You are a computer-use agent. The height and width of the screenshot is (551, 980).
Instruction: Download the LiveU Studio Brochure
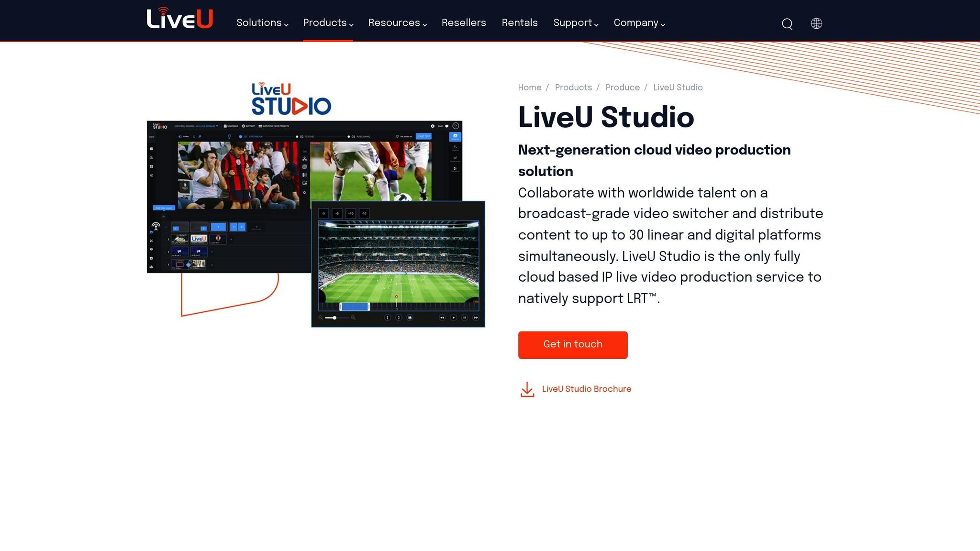click(586, 389)
